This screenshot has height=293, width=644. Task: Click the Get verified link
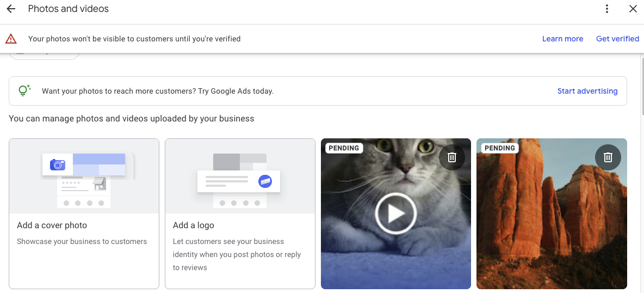point(617,39)
